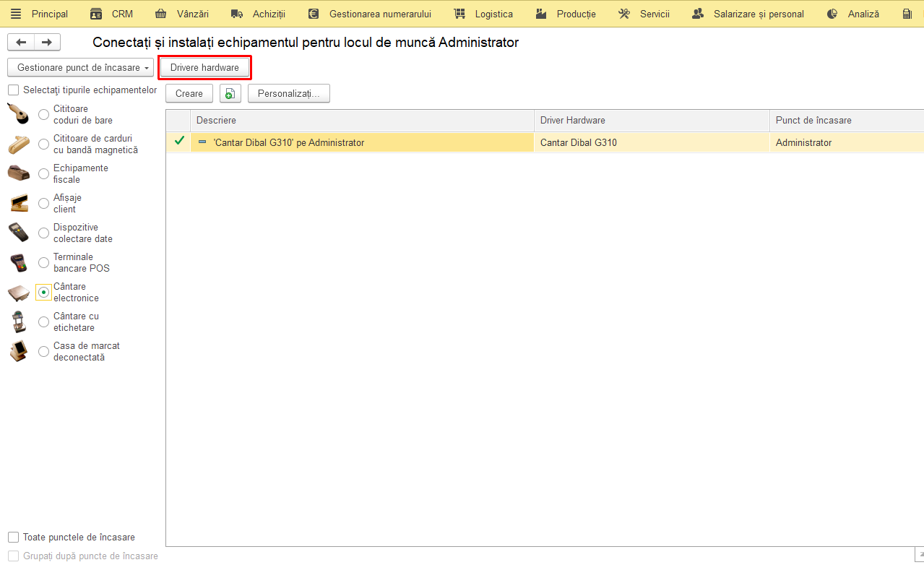The height and width of the screenshot is (565, 924).
Task: Click the Salarizare și personal people icon
Action: 698,14
